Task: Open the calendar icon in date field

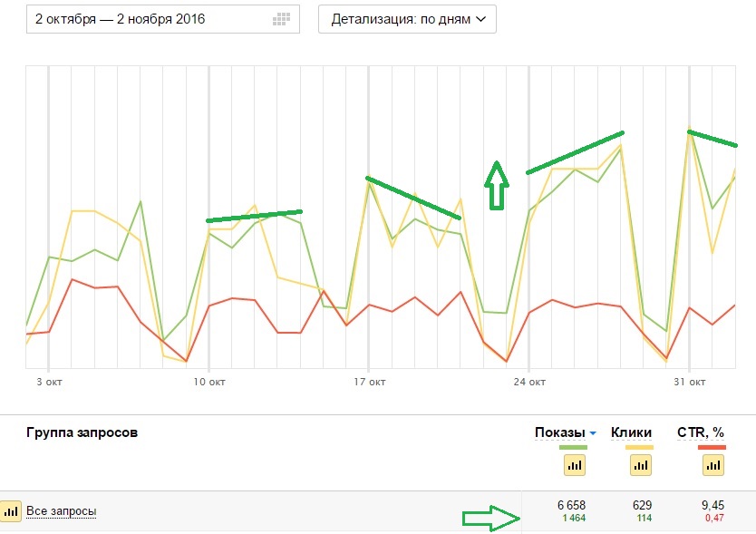Action: click(x=282, y=20)
